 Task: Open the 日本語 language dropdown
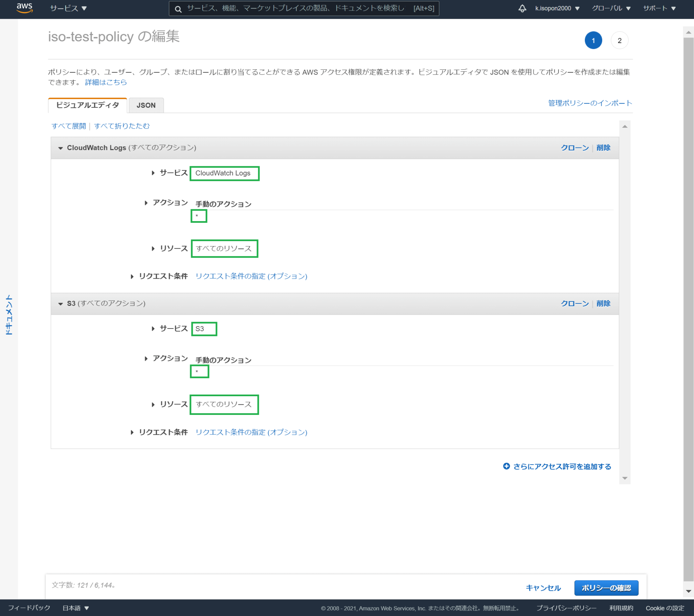[x=75, y=608]
